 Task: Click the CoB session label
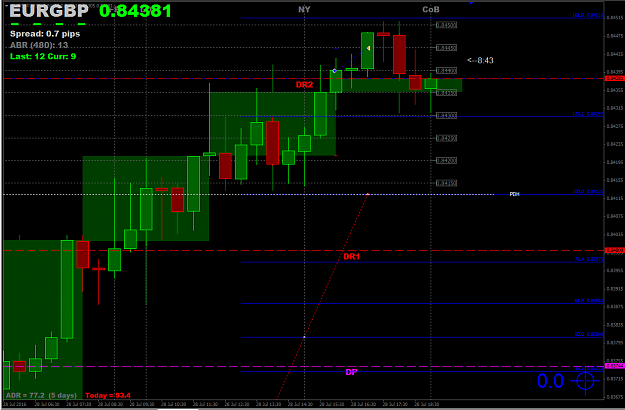[x=431, y=9]
